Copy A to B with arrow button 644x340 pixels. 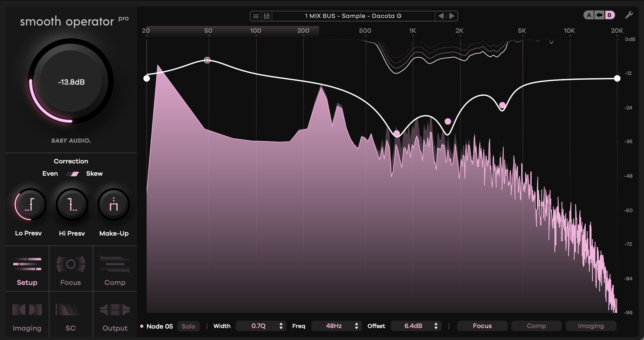point(599,15)
